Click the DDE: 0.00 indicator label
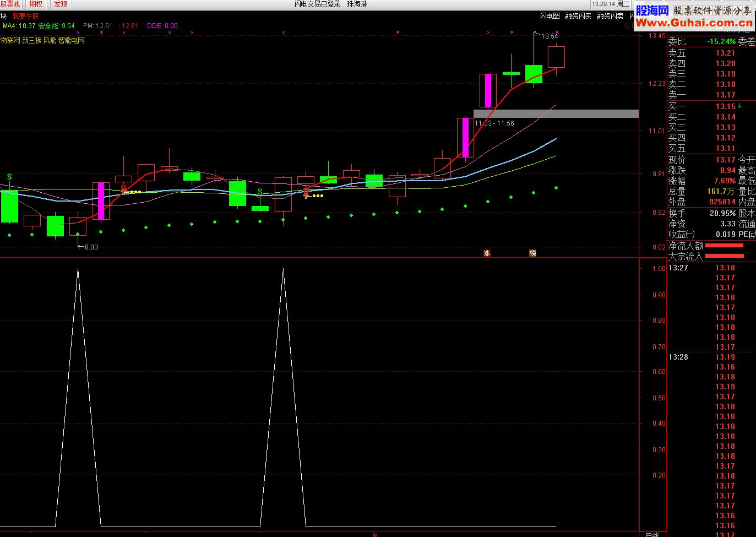 click(x=162, y=26)
